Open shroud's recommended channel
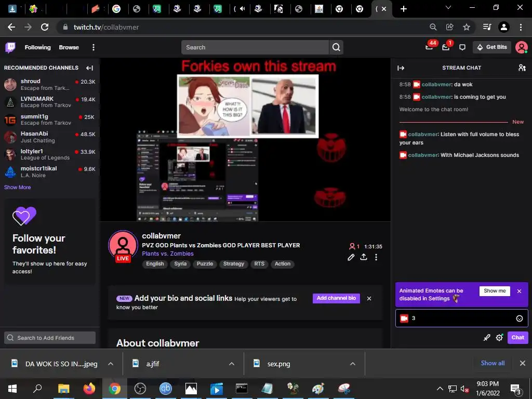This screenshot has height=399, width=532. 50,85
